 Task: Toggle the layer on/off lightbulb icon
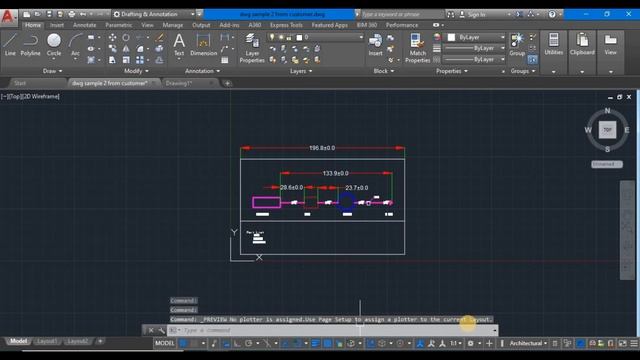pos(272,37)
